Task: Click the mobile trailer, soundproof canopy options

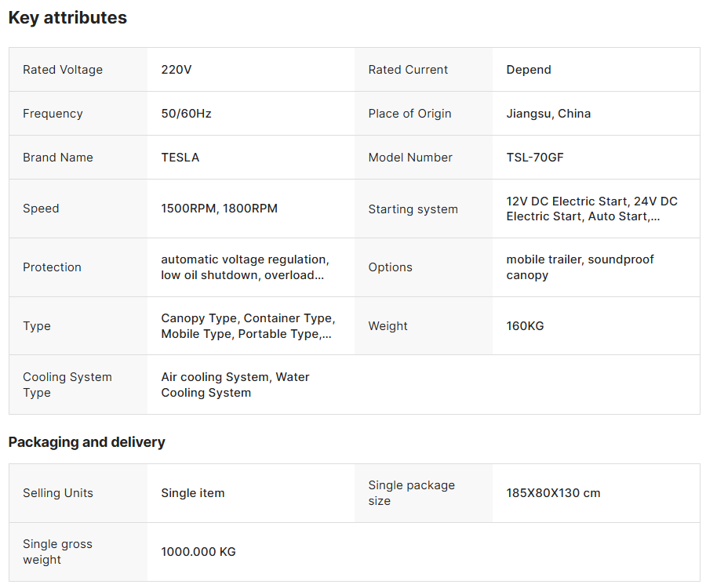Action: 580,267
